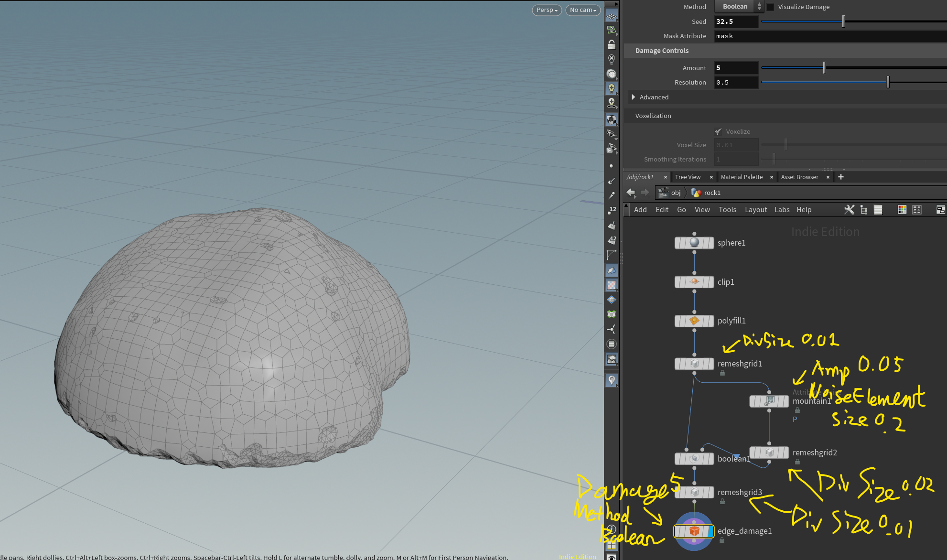947x560 pixels.
Task: Click the background image display icon
Action: click(612, 359)
